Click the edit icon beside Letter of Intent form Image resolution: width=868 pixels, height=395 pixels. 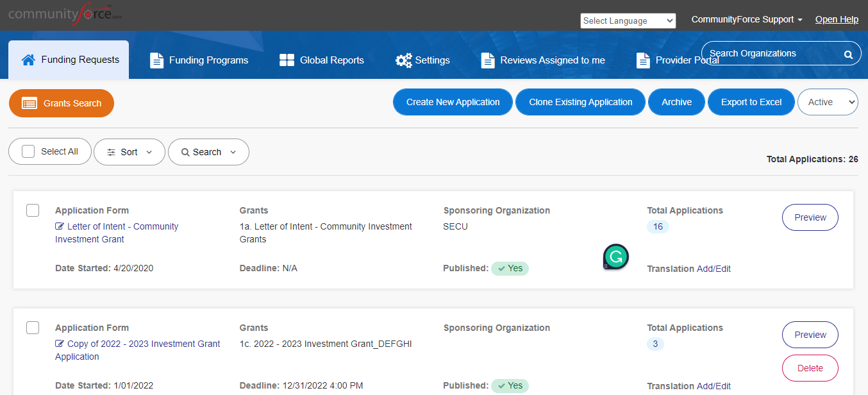tap(60, 226)
